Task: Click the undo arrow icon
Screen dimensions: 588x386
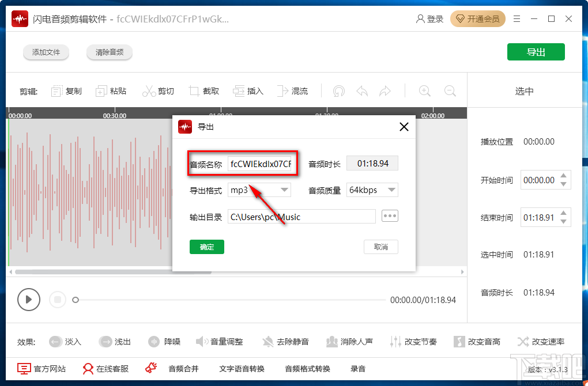Action: pyautogui.click(x=362, y=91)
